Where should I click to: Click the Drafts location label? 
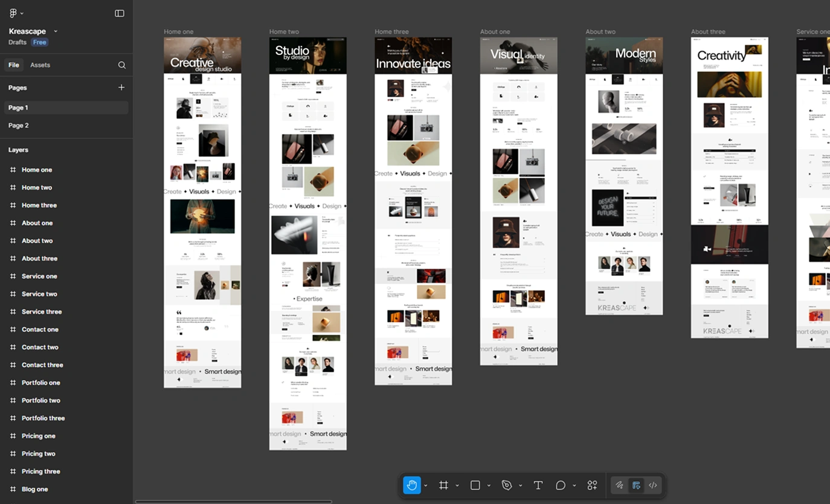(18, 42)
